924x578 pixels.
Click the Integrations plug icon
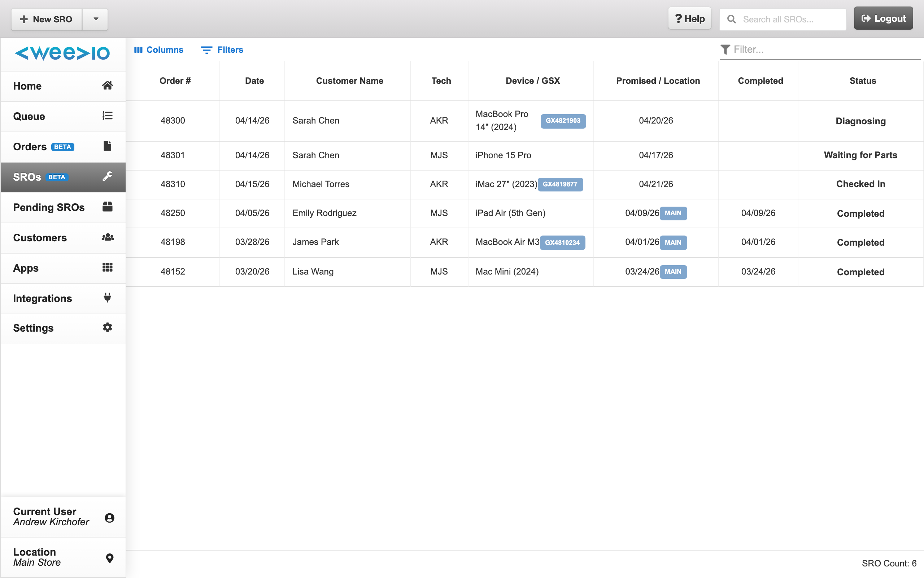pyautogui.click(x=107, y=297)
